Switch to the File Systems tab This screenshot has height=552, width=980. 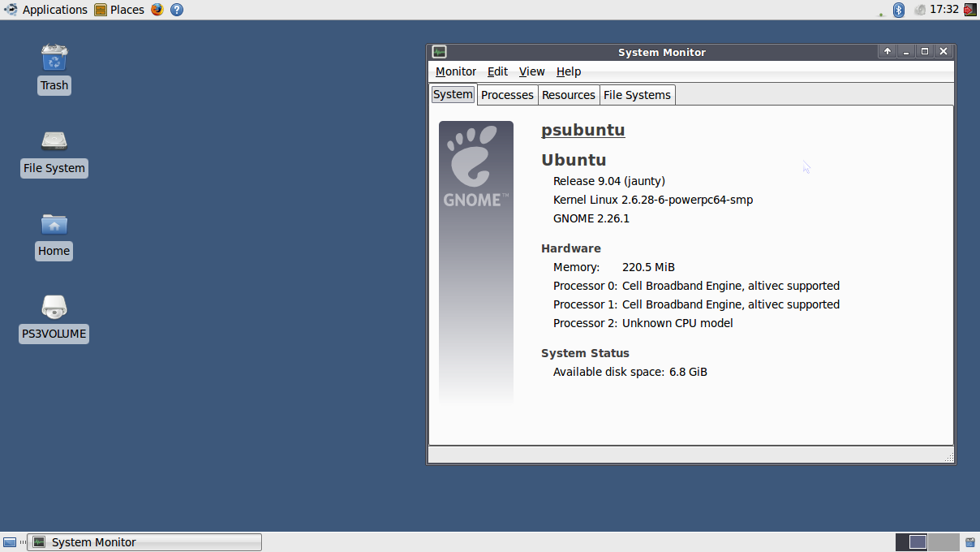637,95
